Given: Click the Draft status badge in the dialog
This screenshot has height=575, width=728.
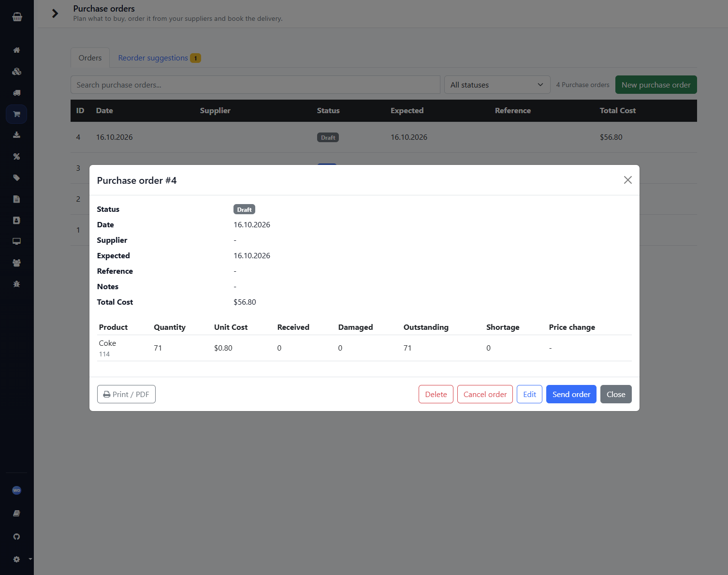Looking at the screenshot, I should click(x=244, y=209).
